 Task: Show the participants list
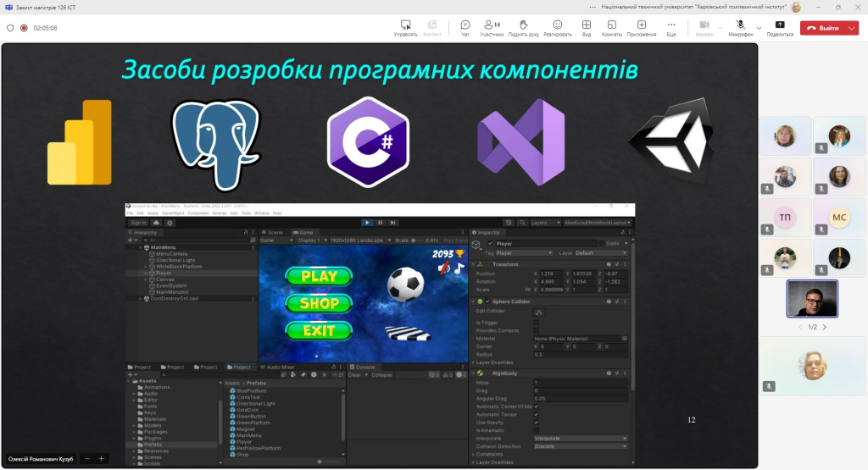tap(492, 28)
